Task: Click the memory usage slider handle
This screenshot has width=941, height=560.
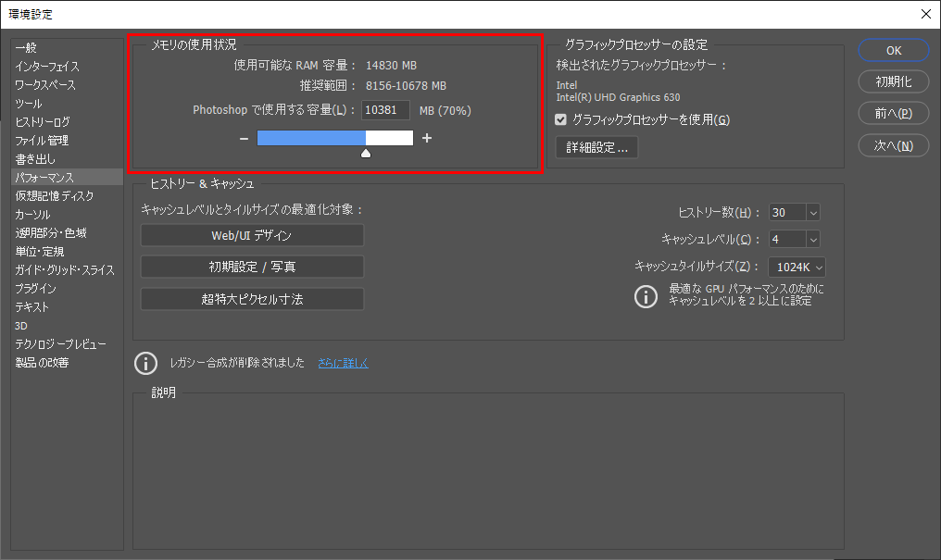Action: 366,153
